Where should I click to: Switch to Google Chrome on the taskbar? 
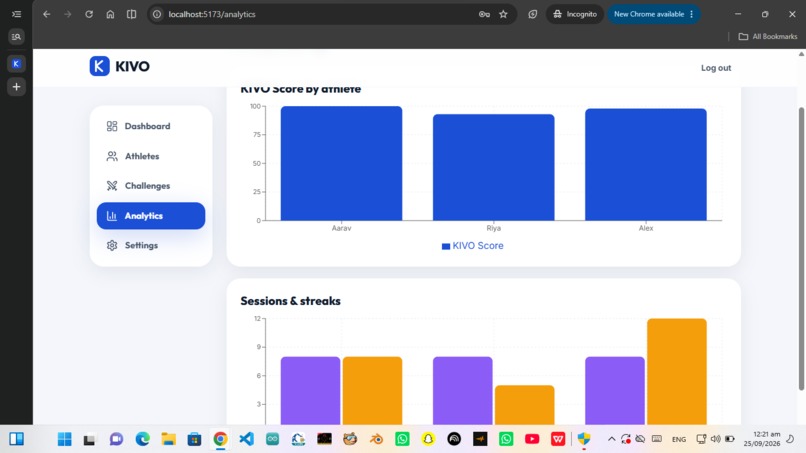[x=220, y=439]
